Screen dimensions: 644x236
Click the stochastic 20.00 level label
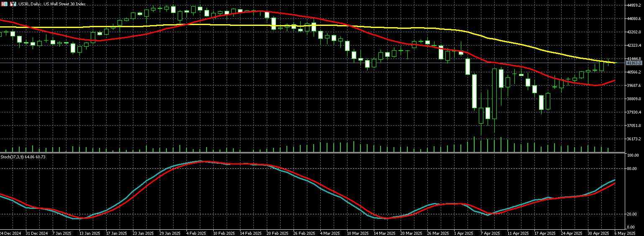[x=632, y=214]
